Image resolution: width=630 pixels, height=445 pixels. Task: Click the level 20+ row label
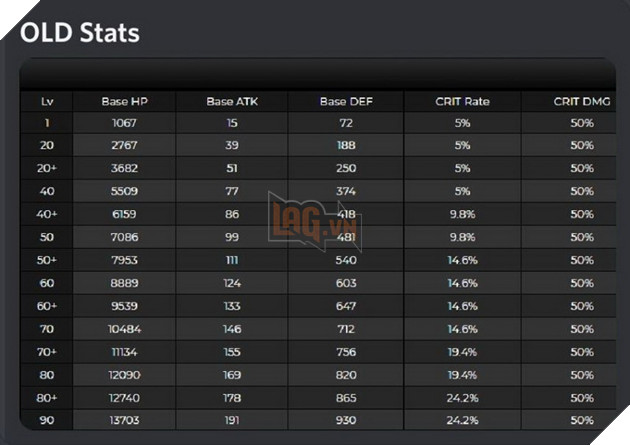click(47, 167)
